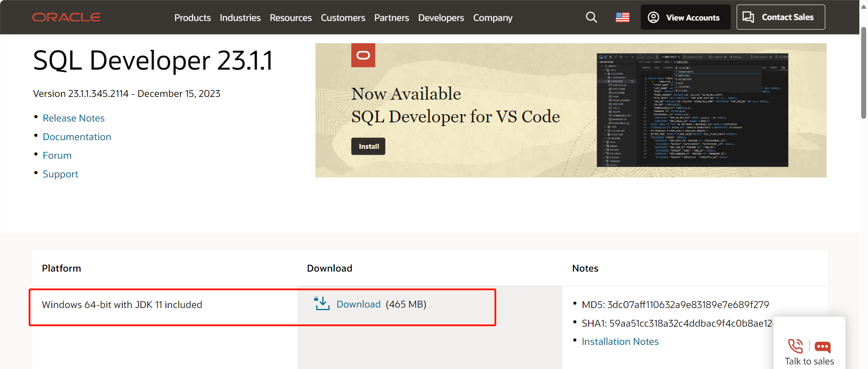Screen dimensions: 868x369
Task: Open the Products menu
Action: pyautogui.click(x=193, y=18)
